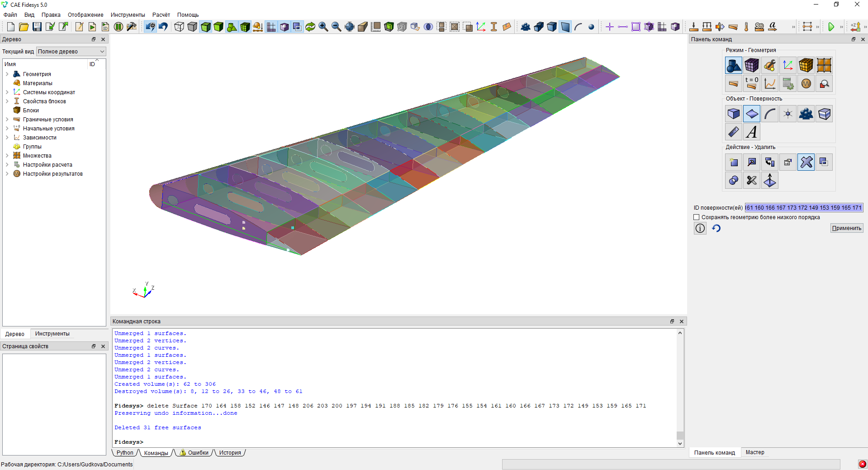
Task: Save the project using the floppy disk icon
Action: tap(37, 27)
